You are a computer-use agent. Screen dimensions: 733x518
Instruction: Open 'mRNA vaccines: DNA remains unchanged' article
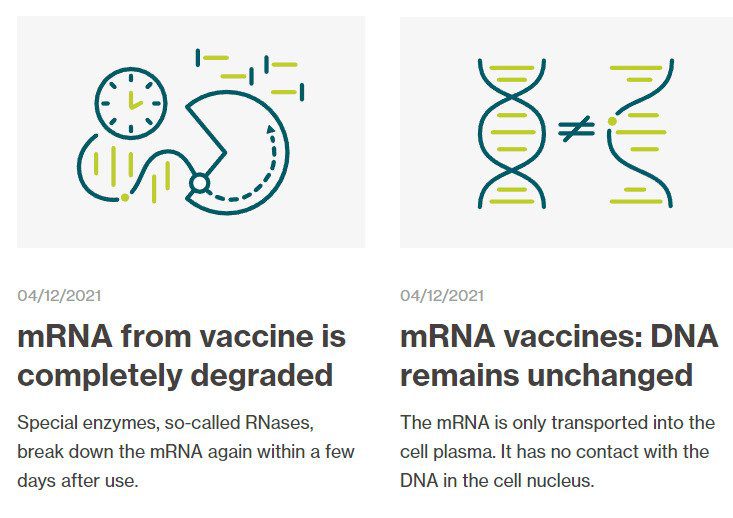559,356
